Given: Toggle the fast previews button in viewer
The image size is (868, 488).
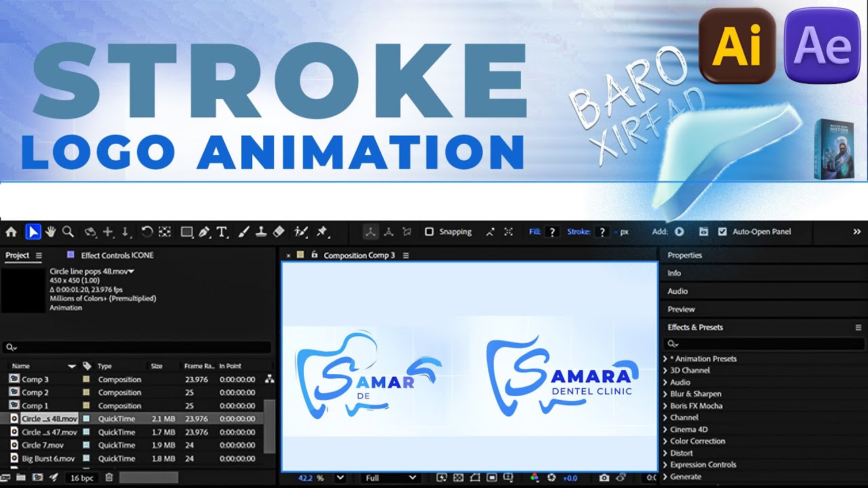Looking at the screenshot, I should [x=441, y=478].
